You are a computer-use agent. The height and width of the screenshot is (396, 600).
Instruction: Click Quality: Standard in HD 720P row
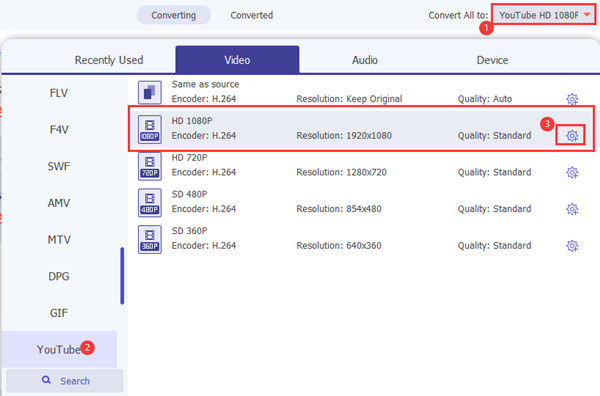coord(494,173)
